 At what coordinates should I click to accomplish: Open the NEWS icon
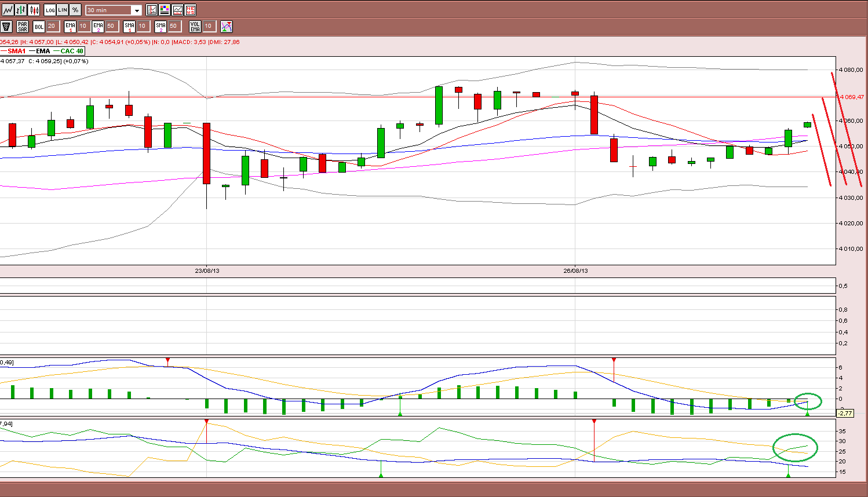(x=190, y=10)
